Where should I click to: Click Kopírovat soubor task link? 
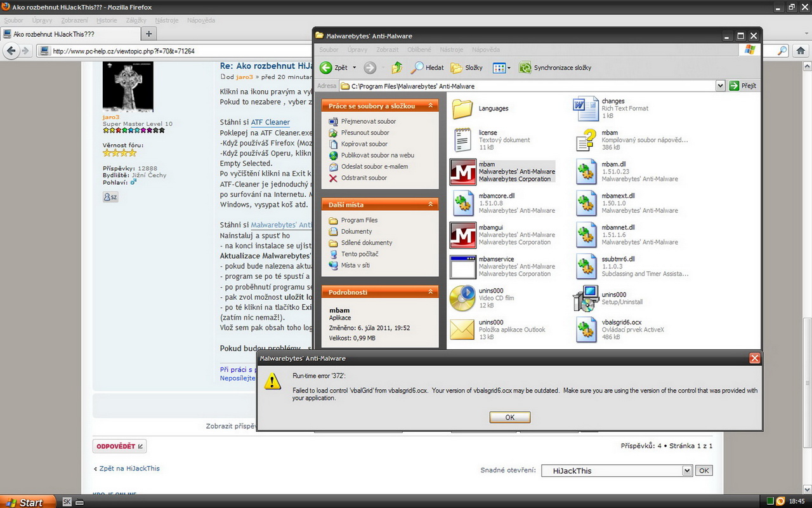(364, 144)
